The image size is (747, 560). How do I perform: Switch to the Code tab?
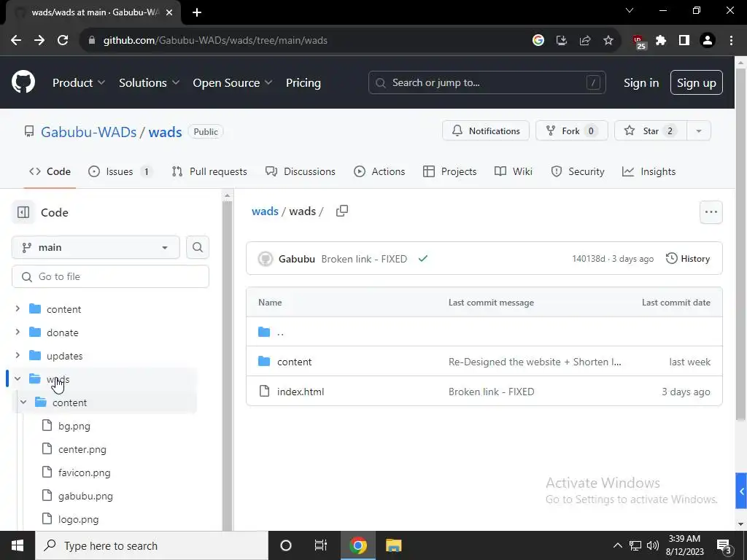[x=50, y=171]
